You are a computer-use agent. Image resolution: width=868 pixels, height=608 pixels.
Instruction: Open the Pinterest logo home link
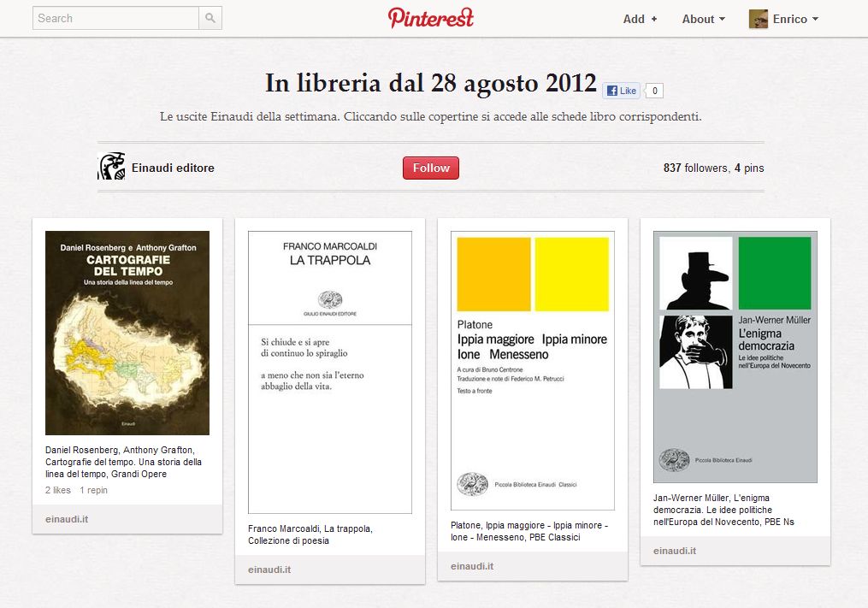(x=431, y=18)
